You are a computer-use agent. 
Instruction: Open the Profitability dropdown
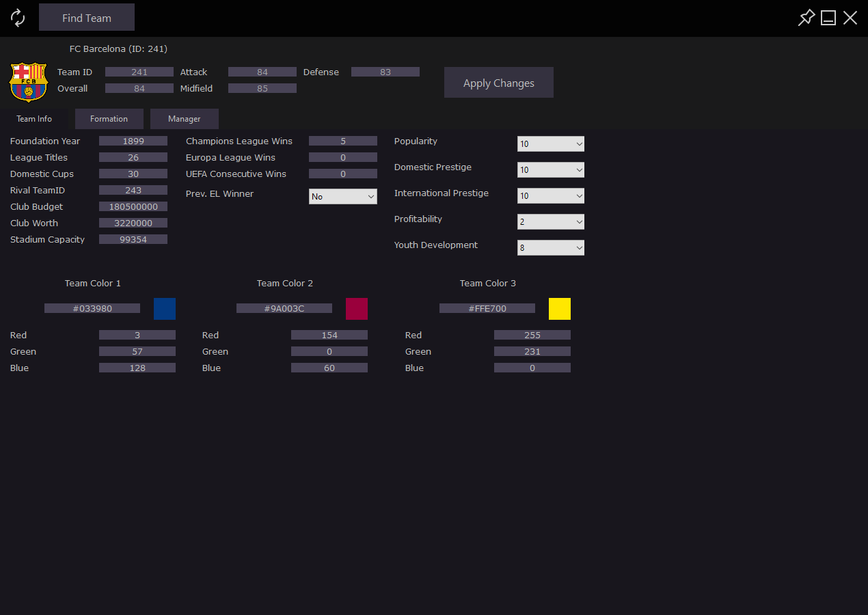tap(550, 221)
